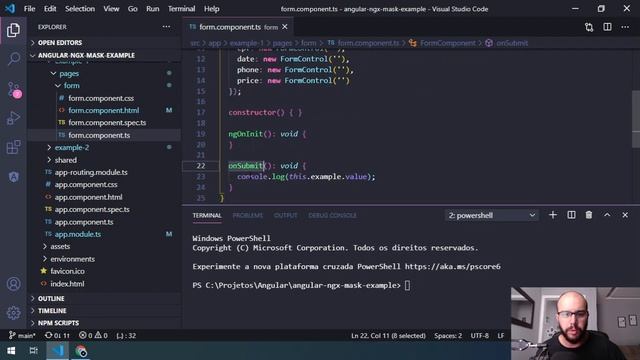Open the Extensions view
This screenshot has height=360, width=640.
[13, 147]
